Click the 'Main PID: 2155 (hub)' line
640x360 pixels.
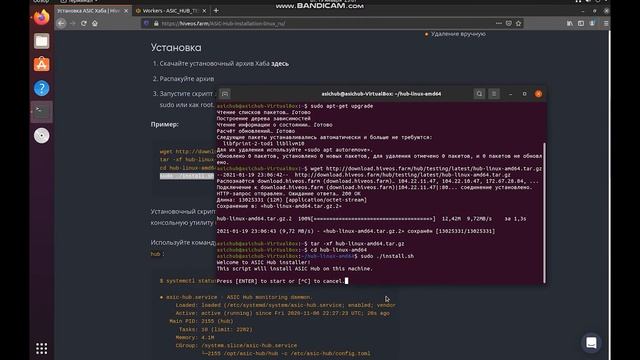(x=201, y=321)
